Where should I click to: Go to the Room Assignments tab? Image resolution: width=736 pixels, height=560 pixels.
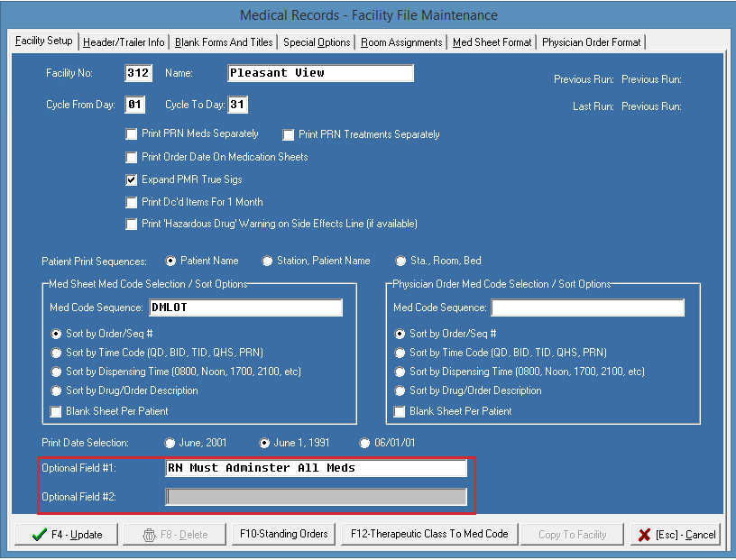(x=401, y=42)
